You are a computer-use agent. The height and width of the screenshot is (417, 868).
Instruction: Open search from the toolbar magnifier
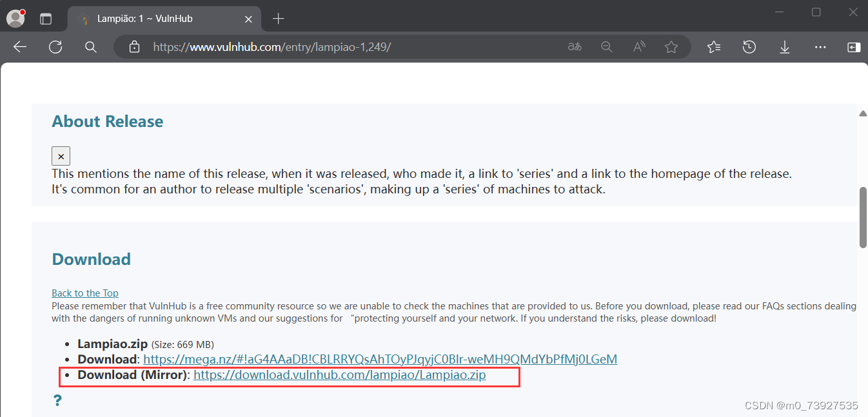point(90,46)
